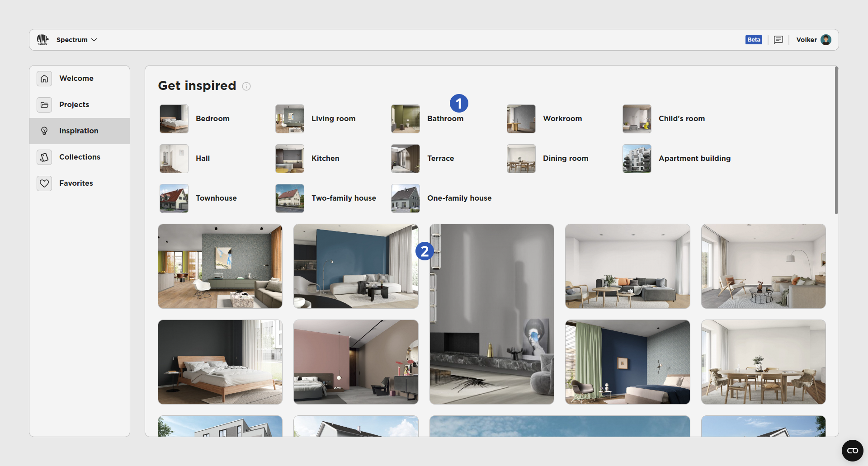The image size is (868, 466).
Task: Open the blue wall living room image
Action: click(x=356, y=266)
